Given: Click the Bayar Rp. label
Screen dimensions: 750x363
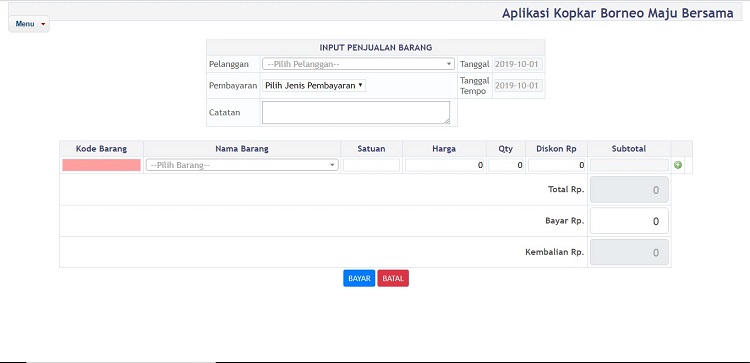Looking at the screenshot, I should click(x=565, y=221).
